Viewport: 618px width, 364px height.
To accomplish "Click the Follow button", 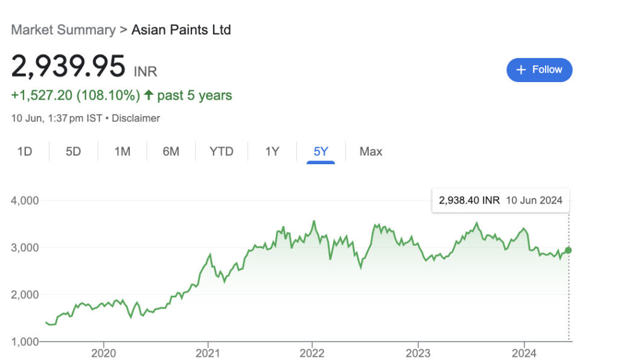I will [x=539, y=69].
